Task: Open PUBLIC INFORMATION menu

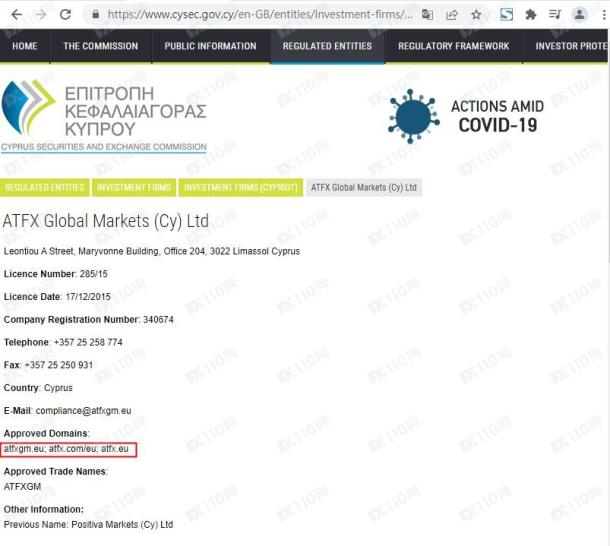Action: (210, 46)
